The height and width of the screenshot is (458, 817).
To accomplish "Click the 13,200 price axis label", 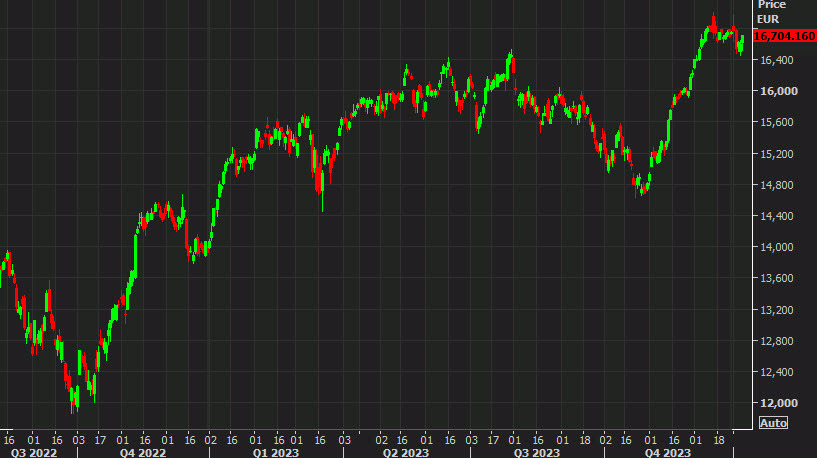I will 777,310.
